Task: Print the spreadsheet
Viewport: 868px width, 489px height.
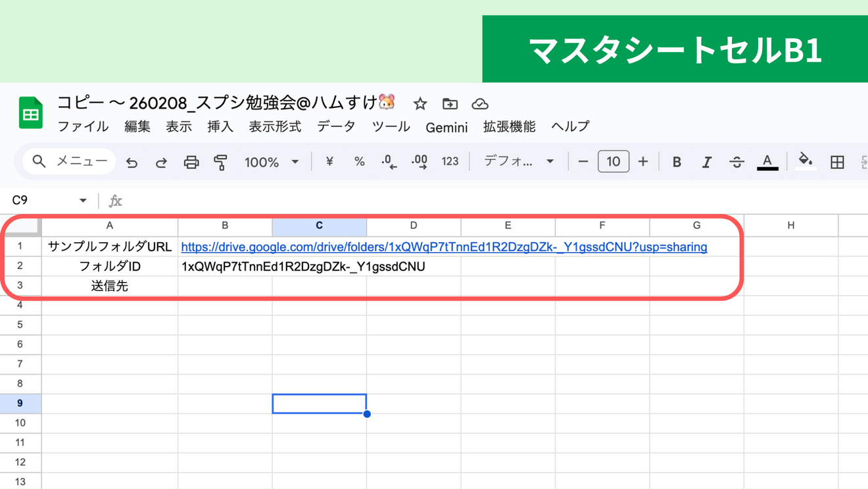Action: point(191,162)
